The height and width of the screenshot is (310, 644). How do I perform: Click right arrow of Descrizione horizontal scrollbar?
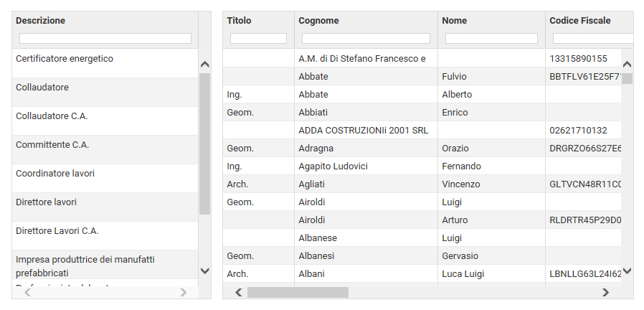coord(183,292)
